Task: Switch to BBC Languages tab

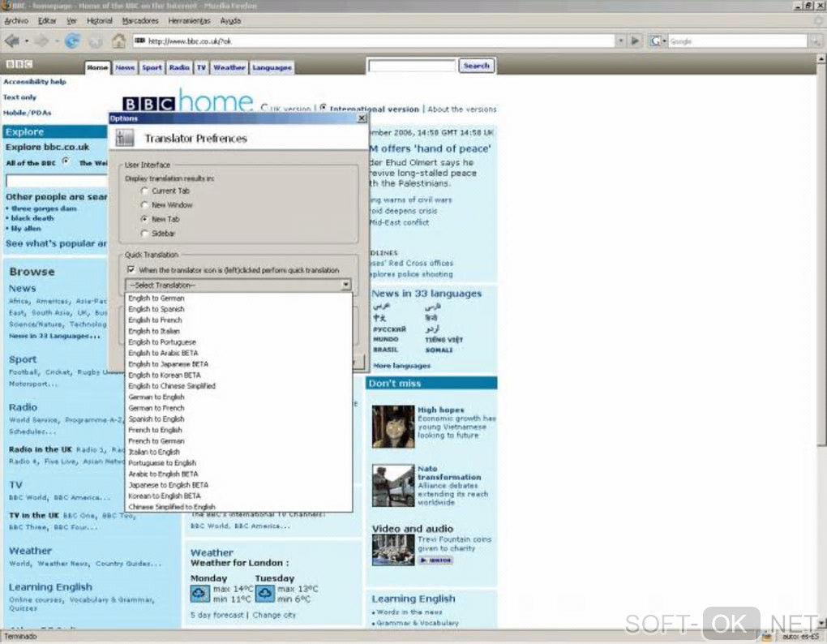Action: (x=272, y=67)
